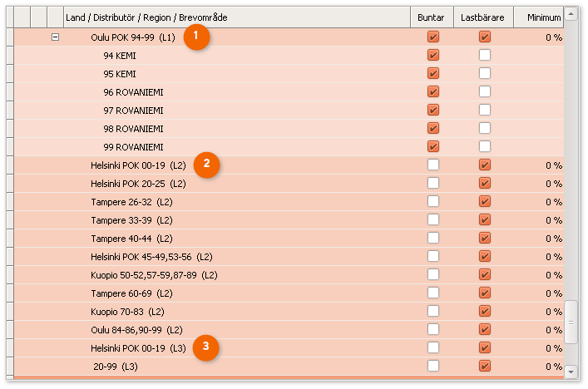
Task: Select the Helsinki POK 45-49,53-56 (L2) row
Action: (289, 257)
